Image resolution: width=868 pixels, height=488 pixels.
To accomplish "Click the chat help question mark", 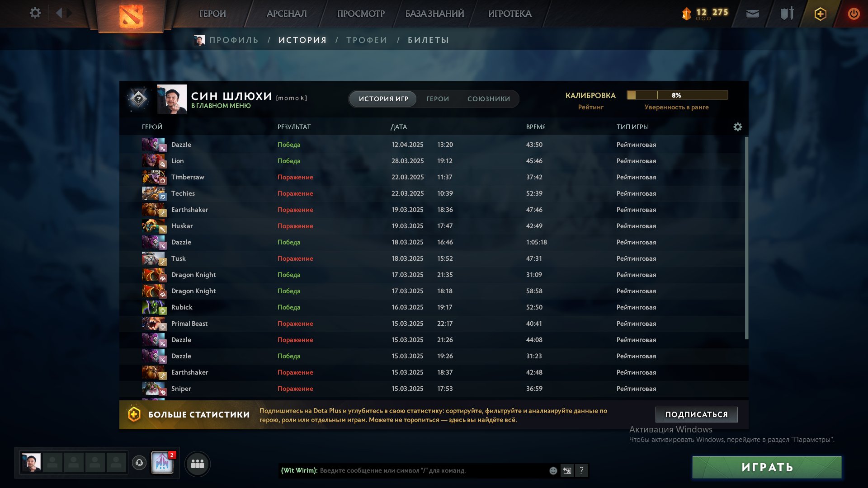I will (x=581, y=471).
